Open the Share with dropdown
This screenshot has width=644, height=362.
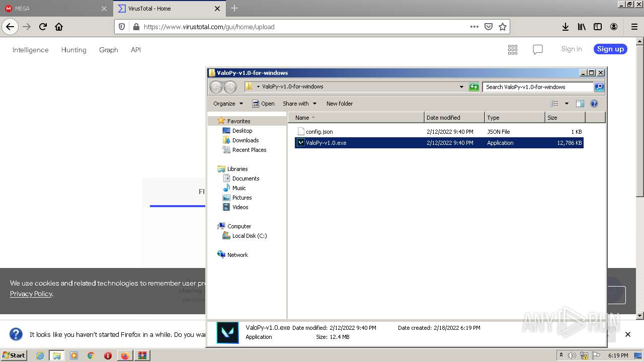tap(299, 104)
